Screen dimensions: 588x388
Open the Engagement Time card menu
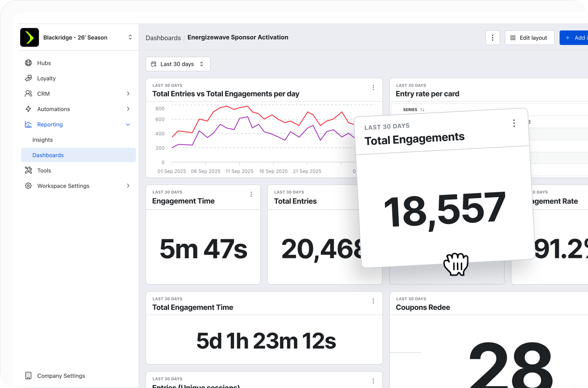tap(251, 194)
